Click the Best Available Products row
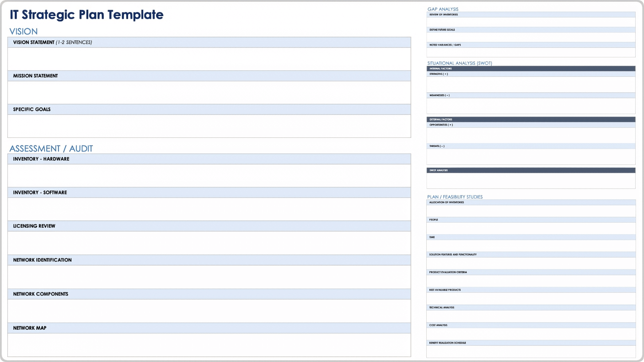The width and height of the screenshot is (644, 362). click(531, 290)
